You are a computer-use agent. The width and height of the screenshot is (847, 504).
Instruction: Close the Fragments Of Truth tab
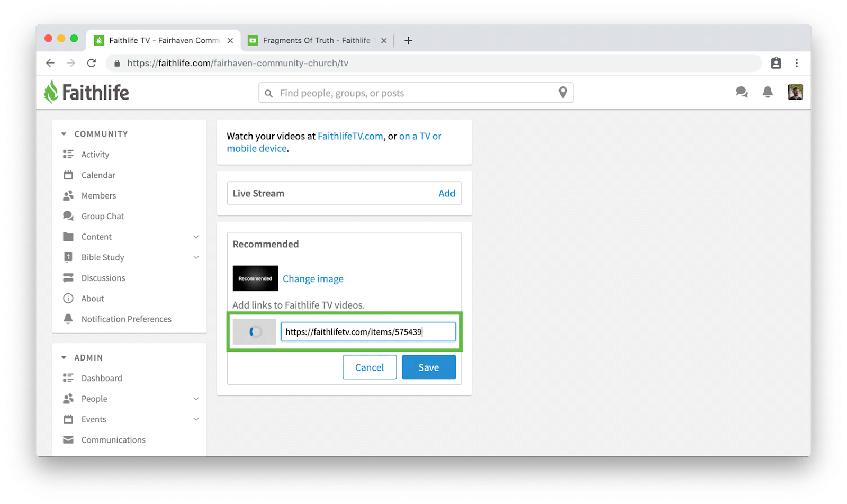pyautogui.click(x=384, y=40)
